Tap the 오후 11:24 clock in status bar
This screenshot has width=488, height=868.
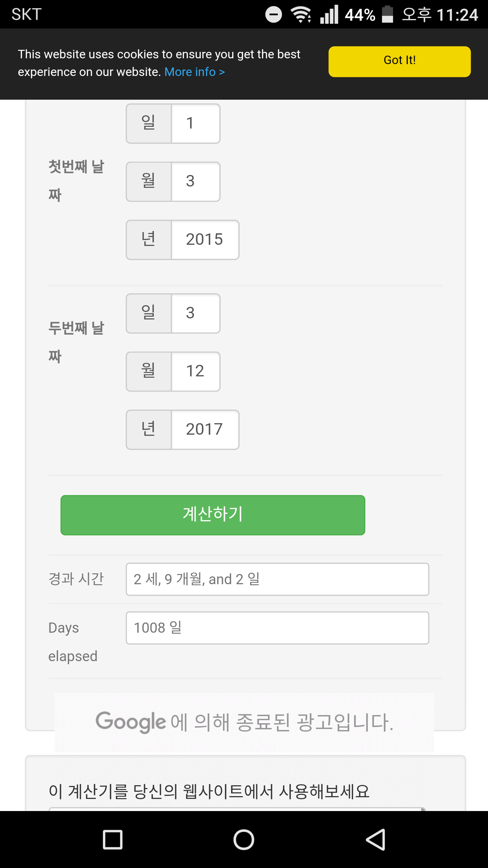440,15
